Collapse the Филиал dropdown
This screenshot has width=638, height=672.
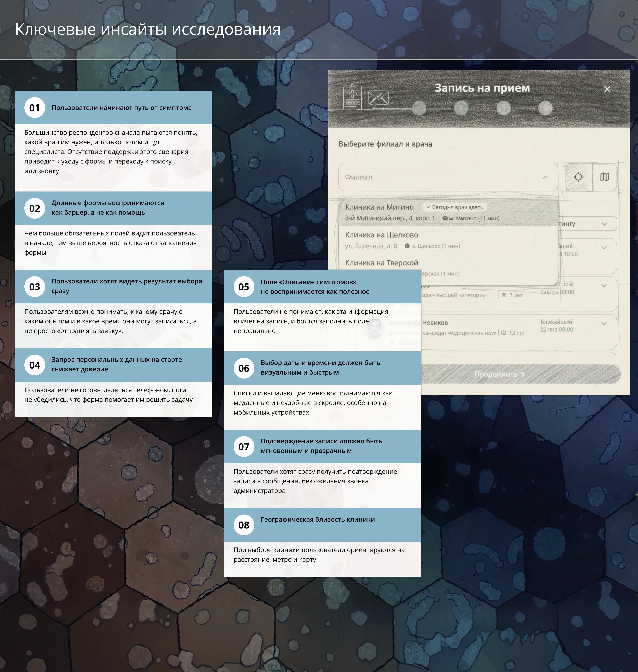545,177
